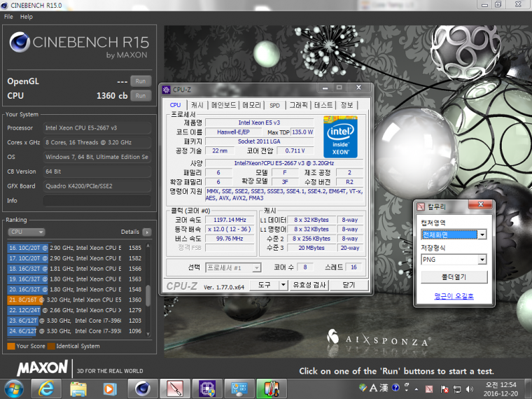This screenshot has width=532, height=399.
Task: Click the Info input field in Your System
Action: (x=97, y=200)
